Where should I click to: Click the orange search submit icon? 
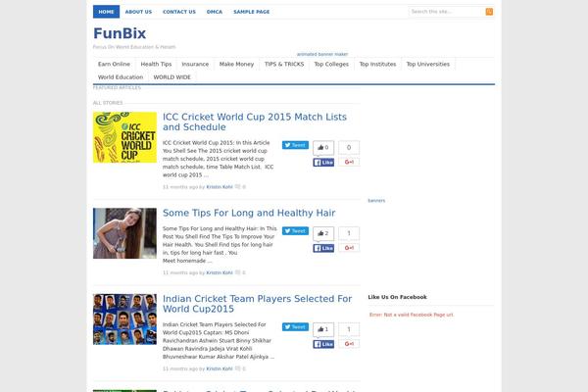(489, 12)
